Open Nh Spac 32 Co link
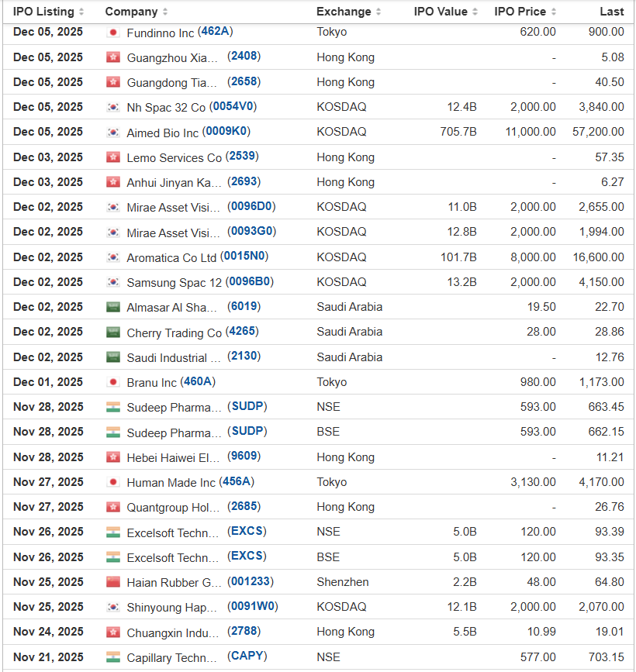 [x=166, y=108]
